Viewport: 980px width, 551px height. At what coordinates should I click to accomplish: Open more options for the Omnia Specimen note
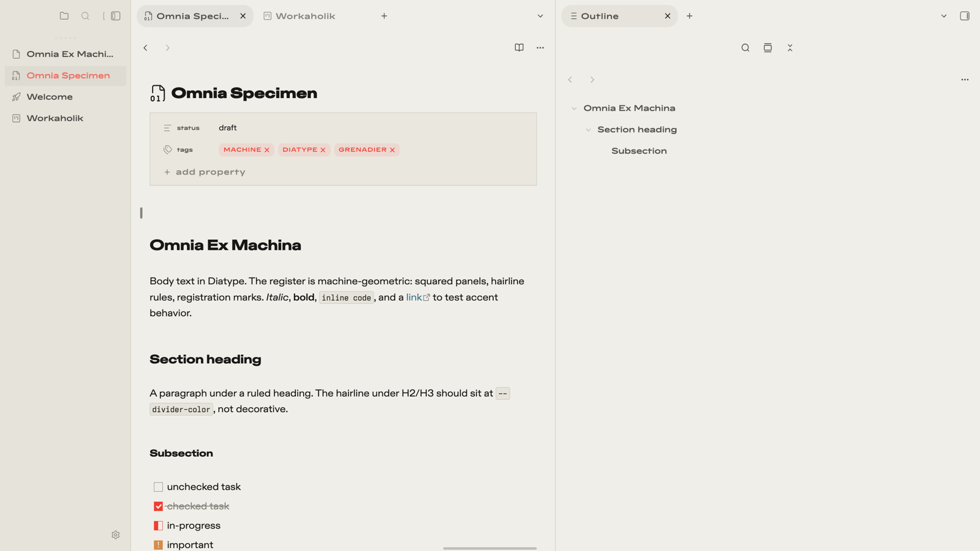tap(540, 48)
